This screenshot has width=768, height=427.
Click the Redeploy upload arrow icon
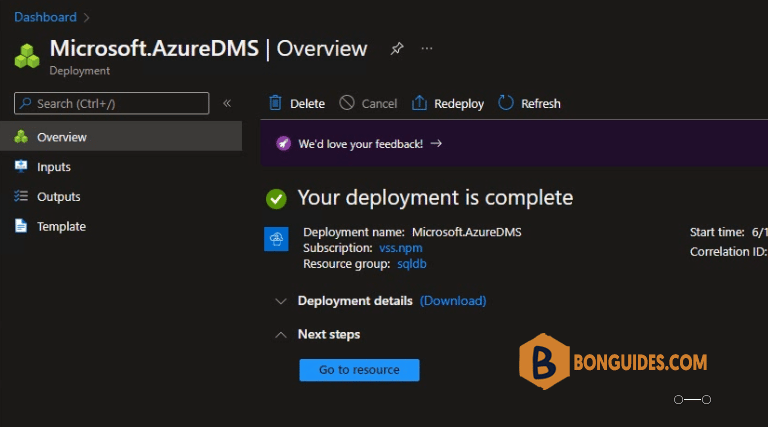pyautogui.click(x=419, y=103)
